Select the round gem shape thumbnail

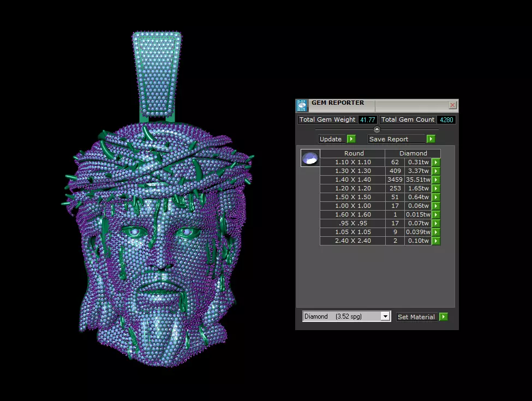(x=310, y=158)
